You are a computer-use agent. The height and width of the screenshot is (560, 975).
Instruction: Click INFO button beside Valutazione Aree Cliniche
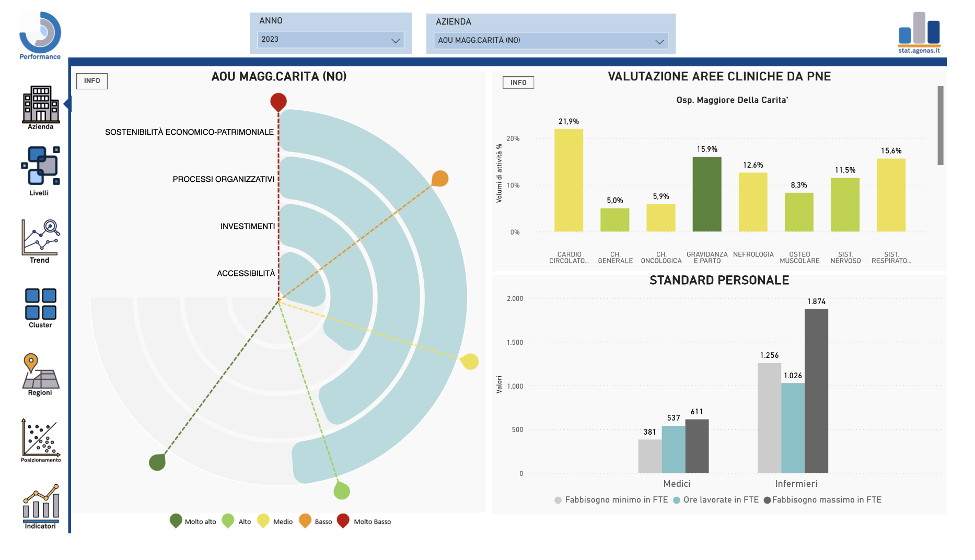(518, 83)
